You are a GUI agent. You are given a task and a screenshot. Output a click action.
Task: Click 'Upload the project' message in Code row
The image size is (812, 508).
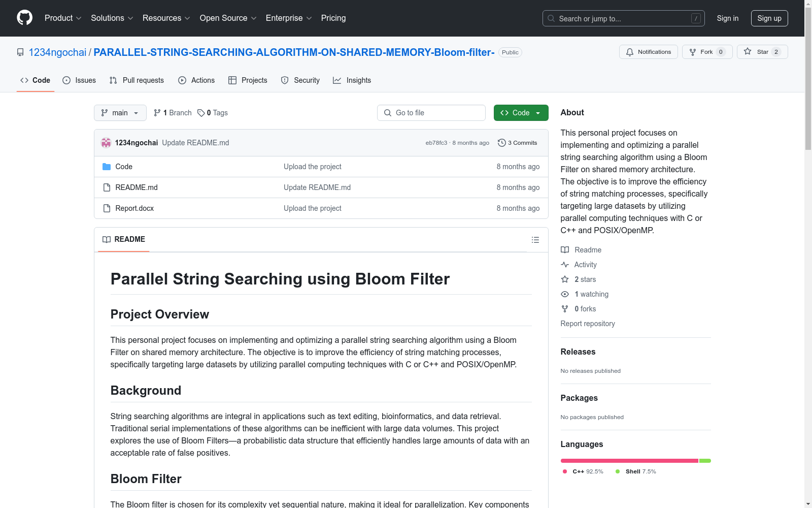(x=312, y=167)
